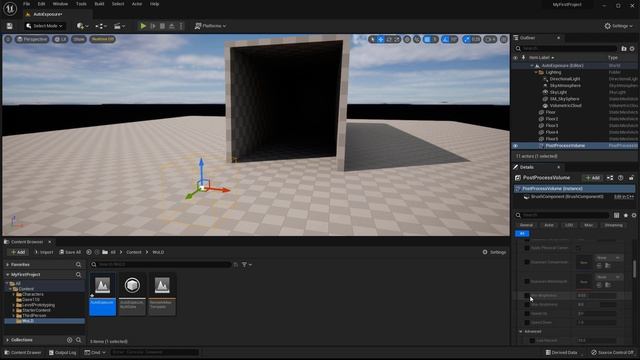Select BrushComponent in the Details component list
640x360 pixels.
click(567, 196)
